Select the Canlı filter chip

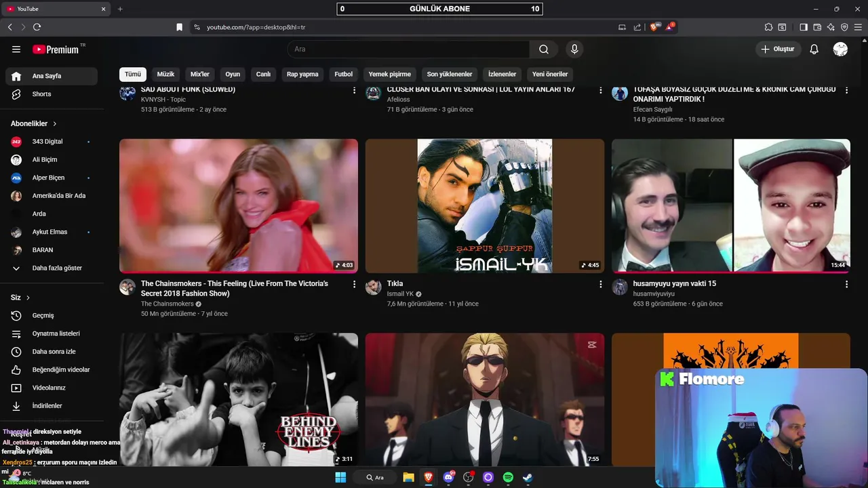pos(263,74)
